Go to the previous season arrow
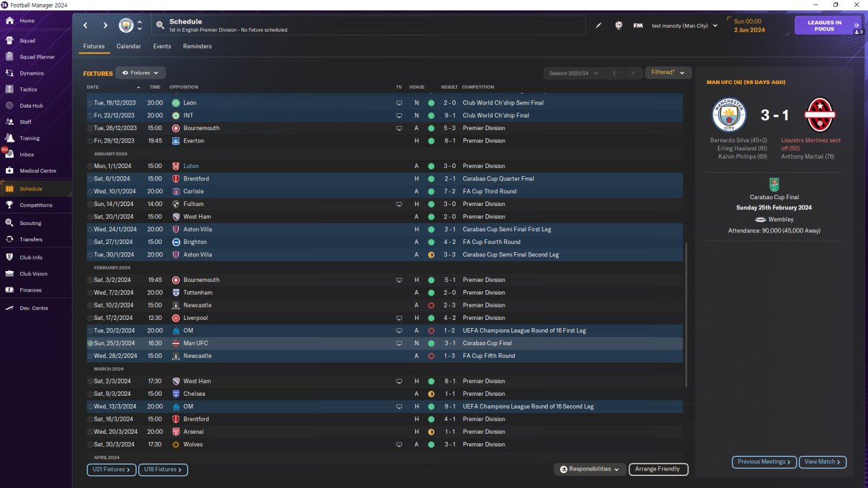Image resolution: width=868 pixels, height=488 pixels. point(614,73)
